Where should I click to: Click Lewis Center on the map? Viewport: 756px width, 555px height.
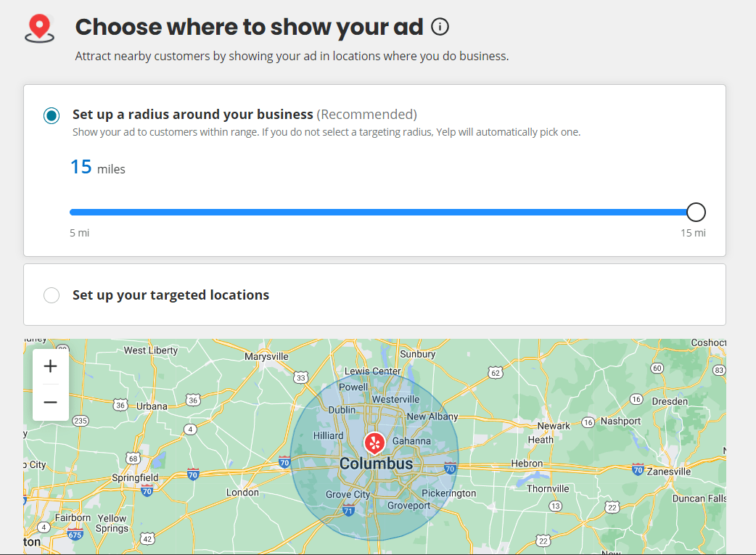(372, 371)
